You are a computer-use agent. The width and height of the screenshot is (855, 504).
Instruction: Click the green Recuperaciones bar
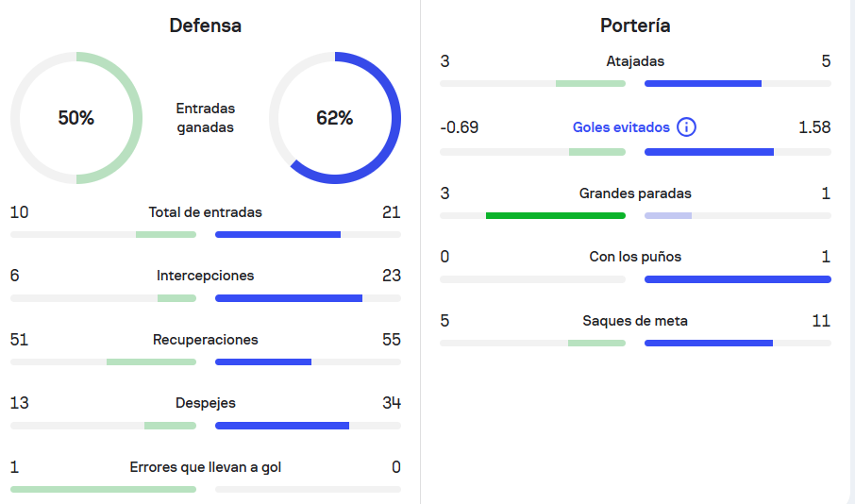[x=151, y=362]
